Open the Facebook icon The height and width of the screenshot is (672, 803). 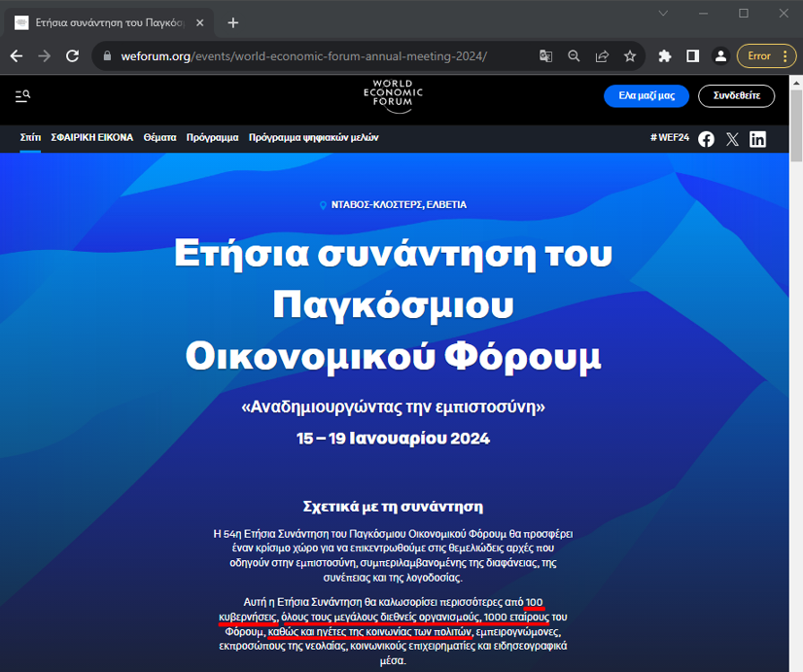[x=706, y=139]
